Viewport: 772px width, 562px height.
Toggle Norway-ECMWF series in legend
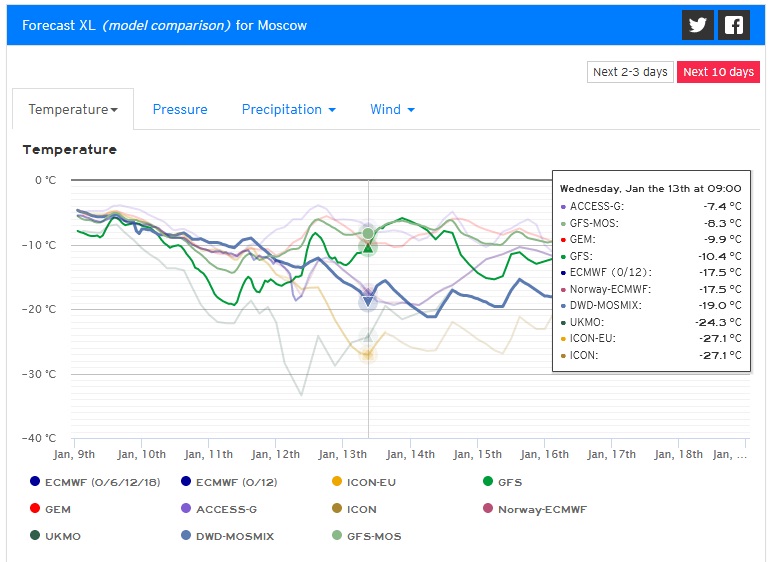click(535, 509)
